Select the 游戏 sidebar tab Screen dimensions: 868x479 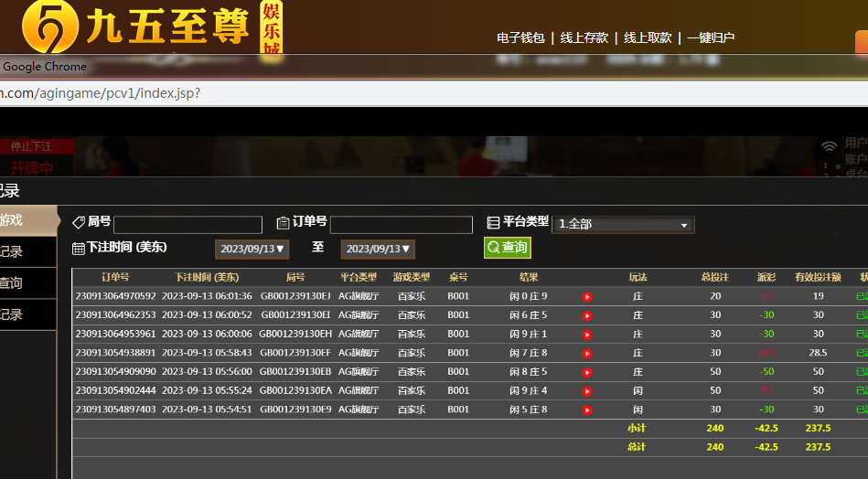(27, 220)
